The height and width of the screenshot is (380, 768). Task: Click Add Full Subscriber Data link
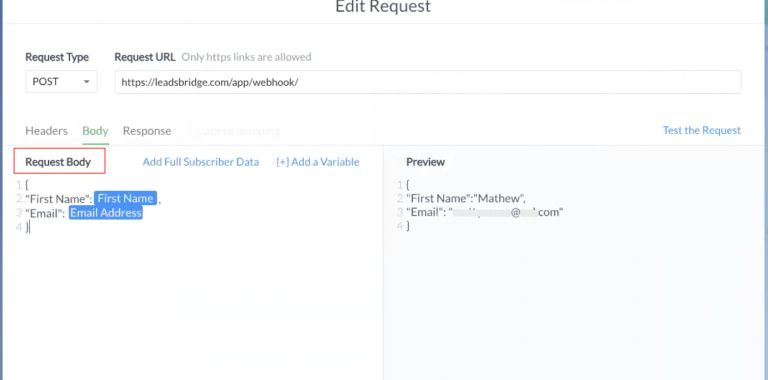point(201,162)
